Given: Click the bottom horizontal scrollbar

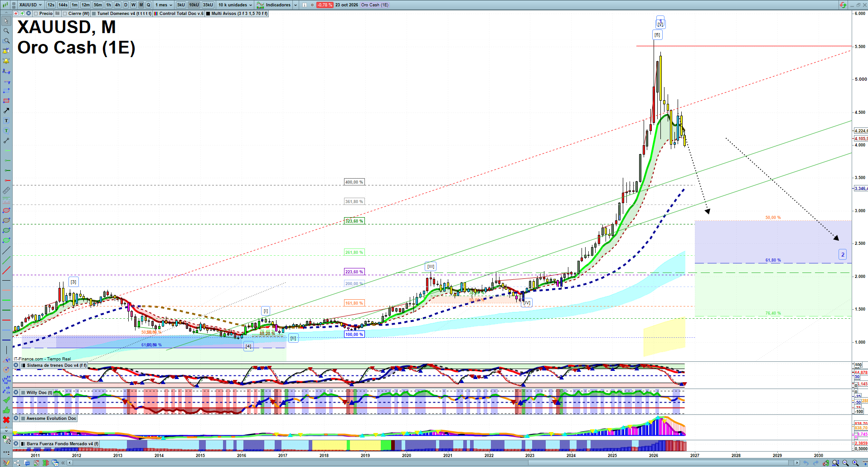Looking at the screenshot, I should [434, 463].
